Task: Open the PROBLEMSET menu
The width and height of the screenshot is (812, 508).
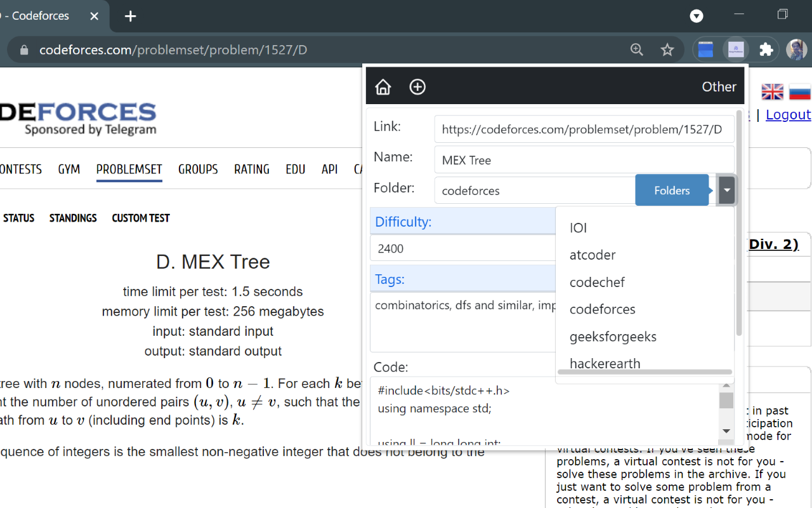Action: (129, 169)
